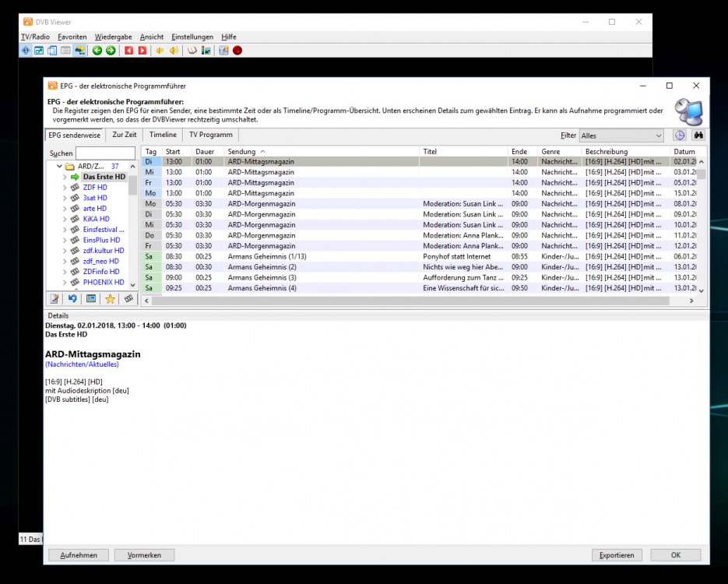Click the picture with color bar icon
Image resolution: width=728 pixels, height=584 pixels.
206,51
